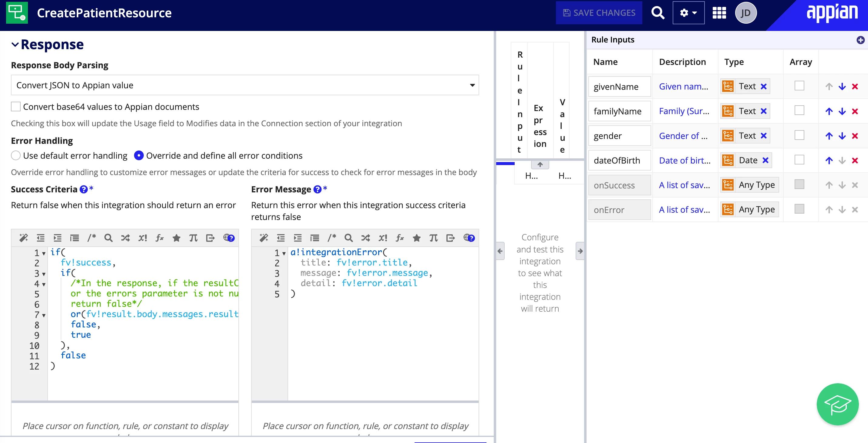
Task: Click star icon in Error Message editor
Action: (416, 238)
